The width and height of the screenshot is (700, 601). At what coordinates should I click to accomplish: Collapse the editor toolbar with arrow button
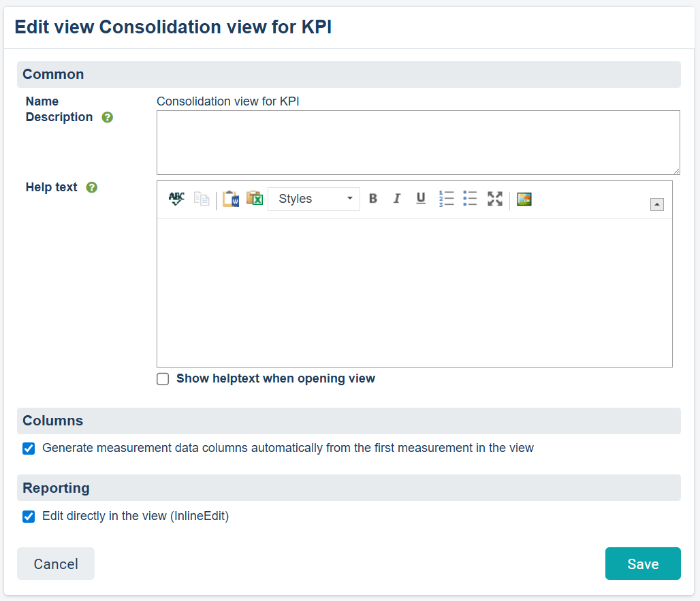pyautogui.click(x=657, y=204)
